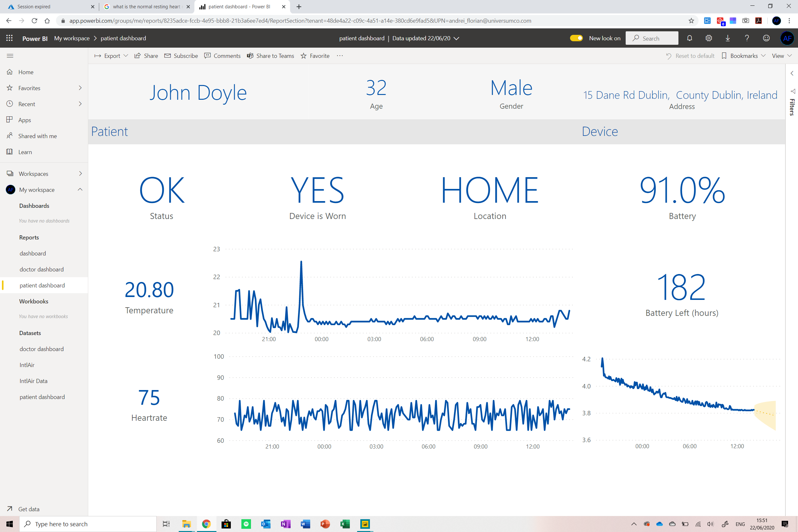Expand the Export dropdown menu
The width and height of the screenshot is (798, 532).
(111, 56)
